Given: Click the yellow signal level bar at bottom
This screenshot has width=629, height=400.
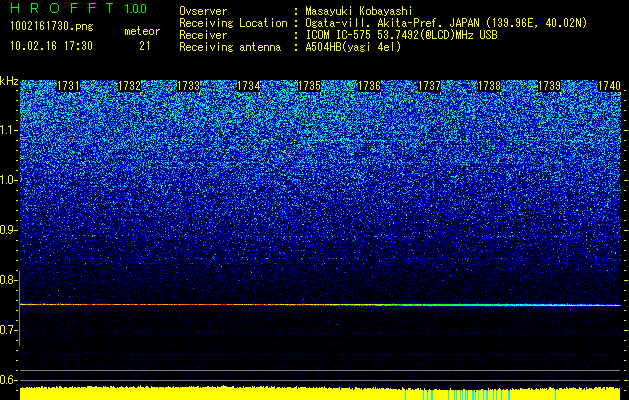Looking at the screenshot, I should coord(320,394).
